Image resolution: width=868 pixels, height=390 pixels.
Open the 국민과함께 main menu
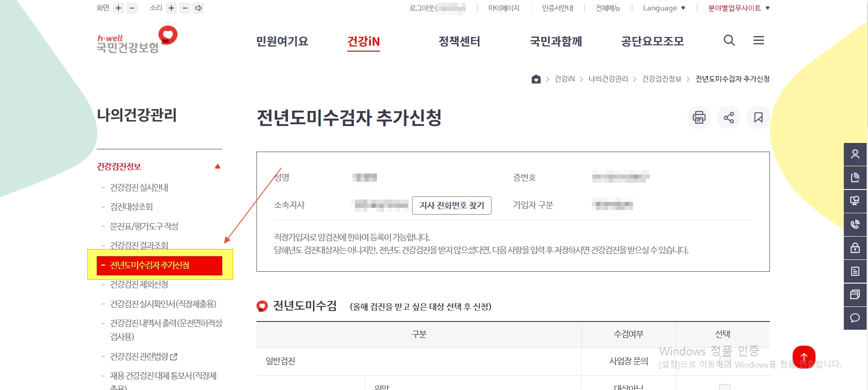tap(556, 41)
